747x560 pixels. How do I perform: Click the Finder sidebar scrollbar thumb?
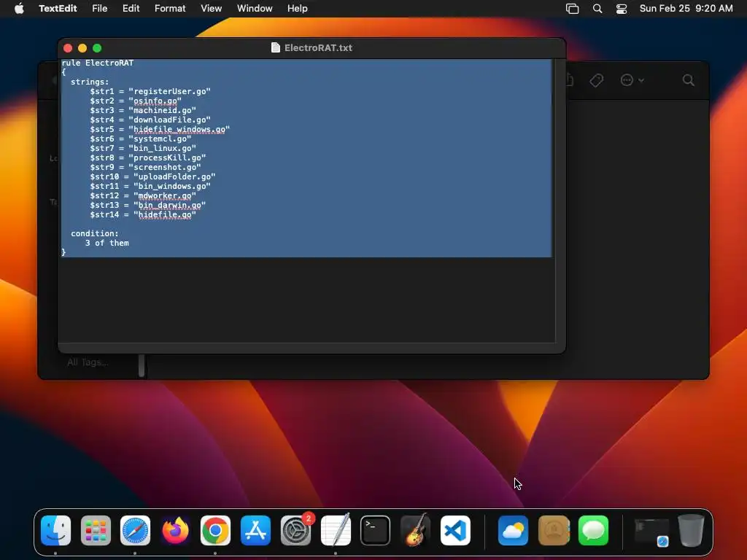(142, 365)
